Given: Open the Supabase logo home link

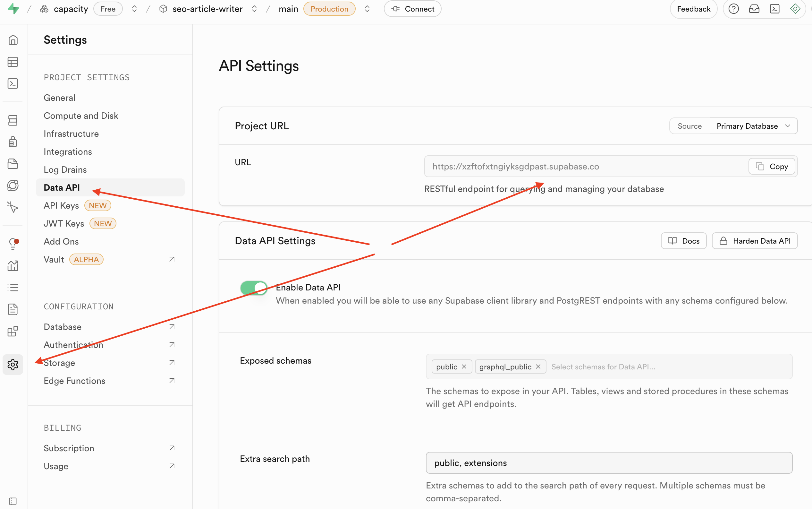Looking at the screenshot, I should pos(13,9).
